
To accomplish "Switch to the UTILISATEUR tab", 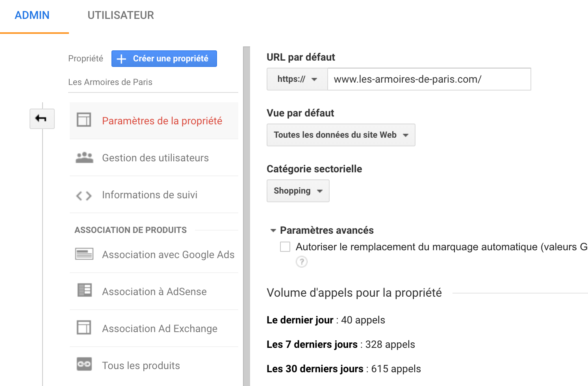I will [x=121, y=15].
